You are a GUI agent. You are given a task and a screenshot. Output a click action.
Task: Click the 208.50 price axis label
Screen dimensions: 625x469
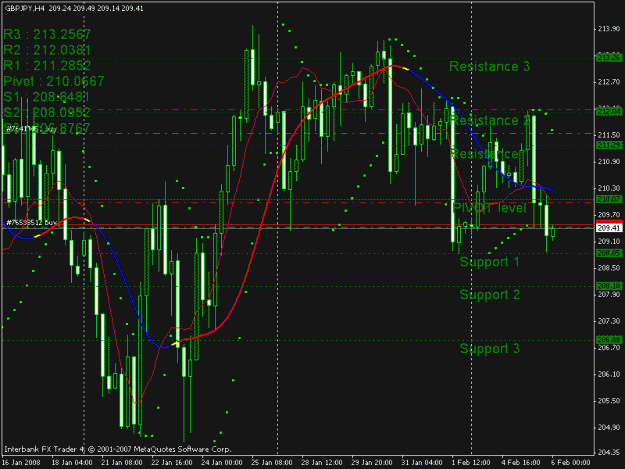pos(609,268)
